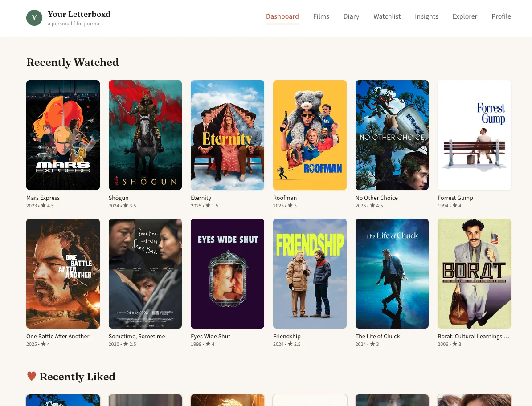Open the Diary section
This screenshot has width=532, height=406.
[x=351, y=16]
